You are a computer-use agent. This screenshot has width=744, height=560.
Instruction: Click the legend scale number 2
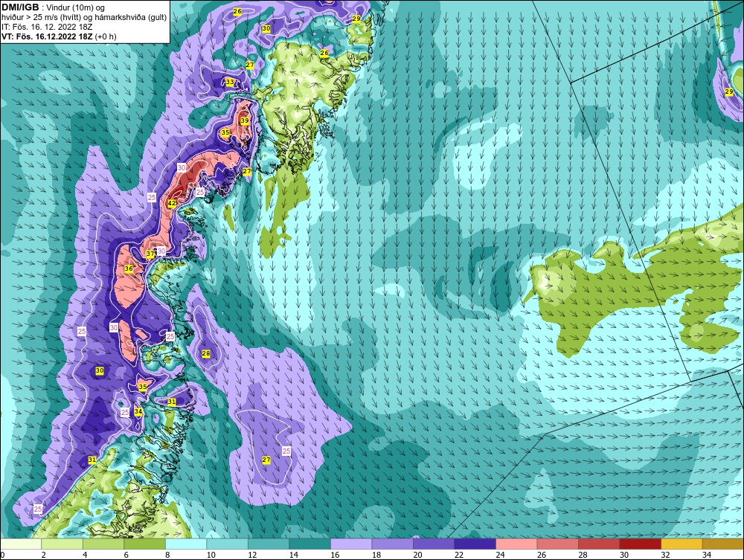click(x=43, y=555)
